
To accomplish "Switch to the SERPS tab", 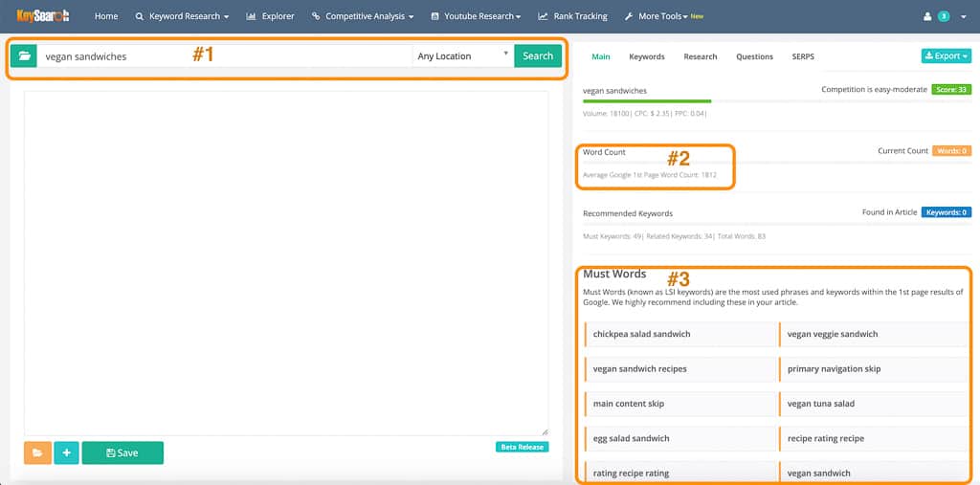I will pyautogui.click(x=803, y=56).
